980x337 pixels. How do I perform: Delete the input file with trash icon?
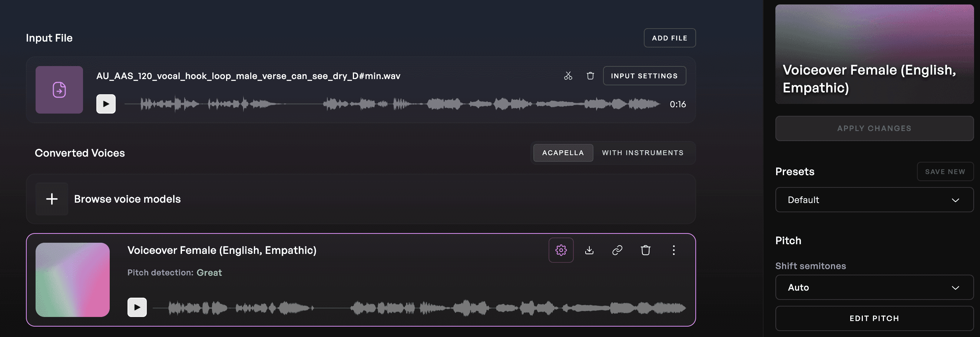click(590, 76)
